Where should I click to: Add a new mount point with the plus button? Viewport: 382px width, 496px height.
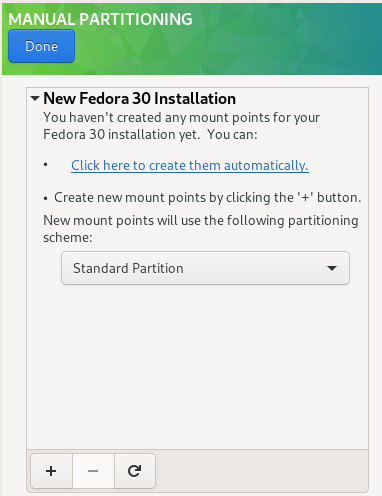51,471
